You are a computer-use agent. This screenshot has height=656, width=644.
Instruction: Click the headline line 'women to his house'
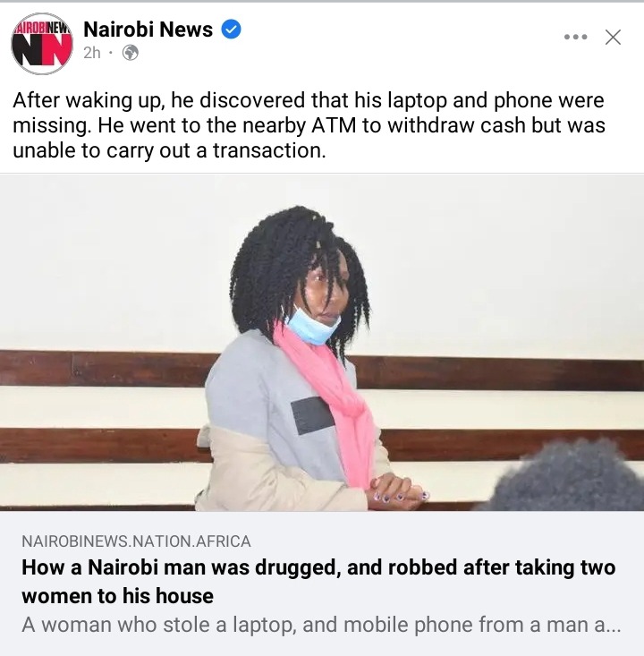(117, 596)
